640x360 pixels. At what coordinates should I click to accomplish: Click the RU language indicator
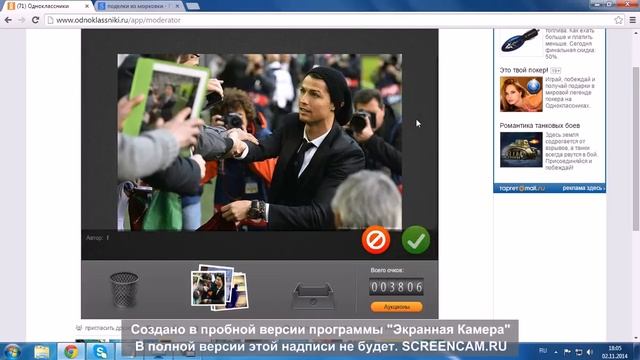pyautogui.click(x=543, y=351)
